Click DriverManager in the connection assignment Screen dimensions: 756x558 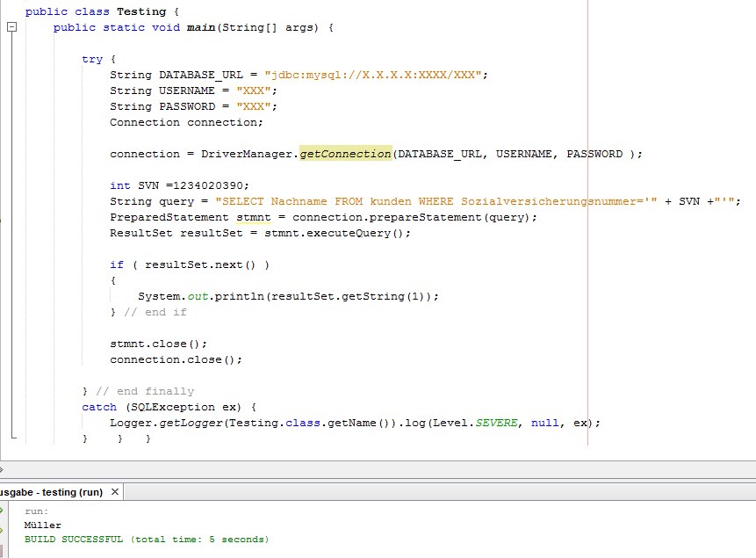pyautogui.click(x=247, y=154)
